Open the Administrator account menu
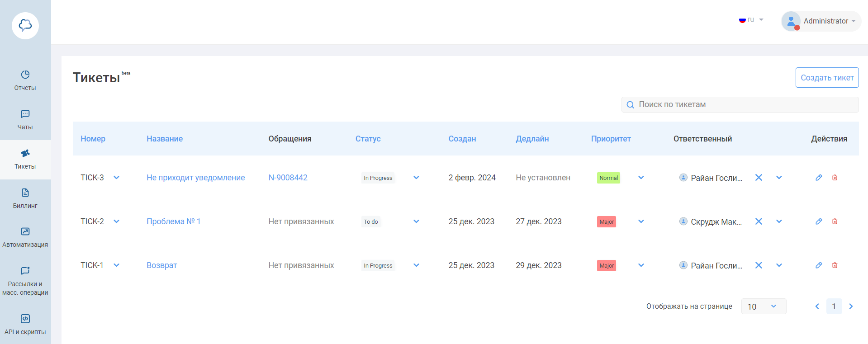The image size is (868, 344). pyautogui.click(x=821, y=21)
